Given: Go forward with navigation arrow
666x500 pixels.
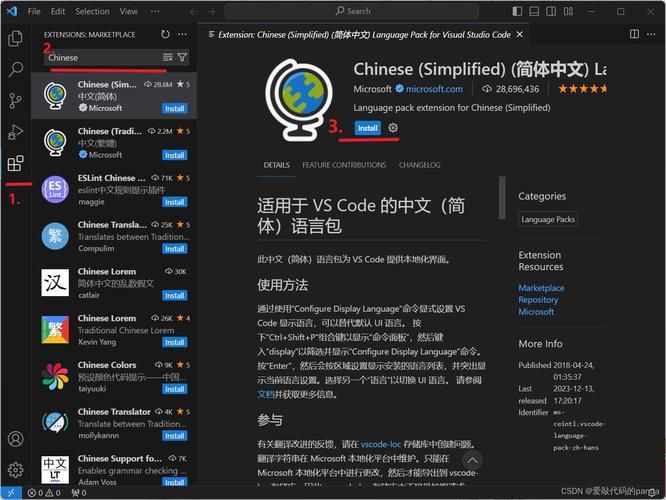Looking at the screenshot, I should click(x=212, y=11).
